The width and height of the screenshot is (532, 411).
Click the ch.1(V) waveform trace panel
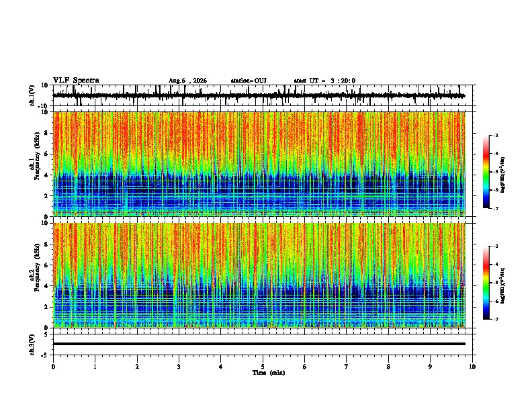click(263, 95)
